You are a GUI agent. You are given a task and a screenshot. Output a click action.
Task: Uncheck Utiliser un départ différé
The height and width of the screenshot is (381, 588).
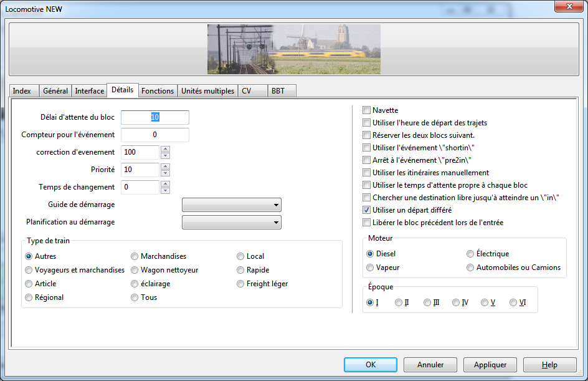367,210
